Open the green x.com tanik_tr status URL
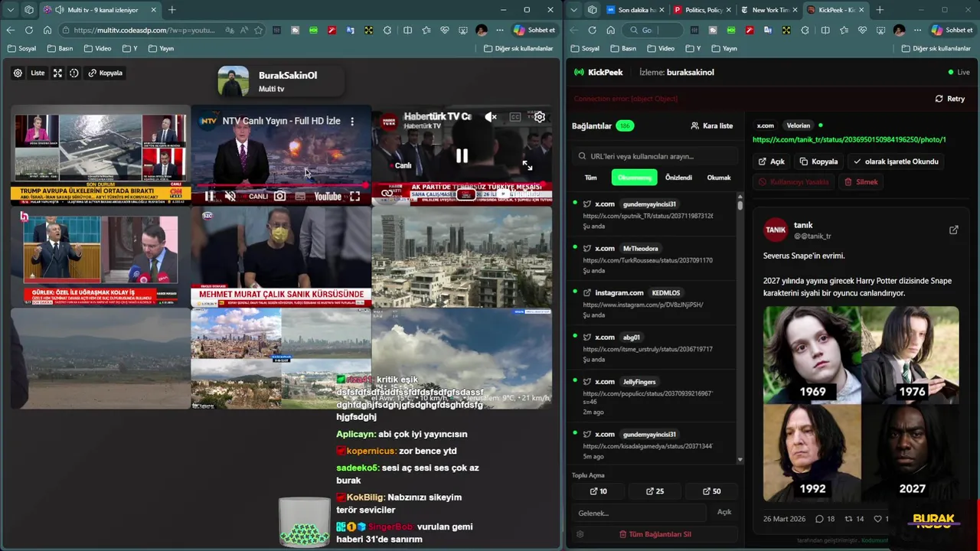The height and width of the screenshot is (551, 980). (849, 140)
